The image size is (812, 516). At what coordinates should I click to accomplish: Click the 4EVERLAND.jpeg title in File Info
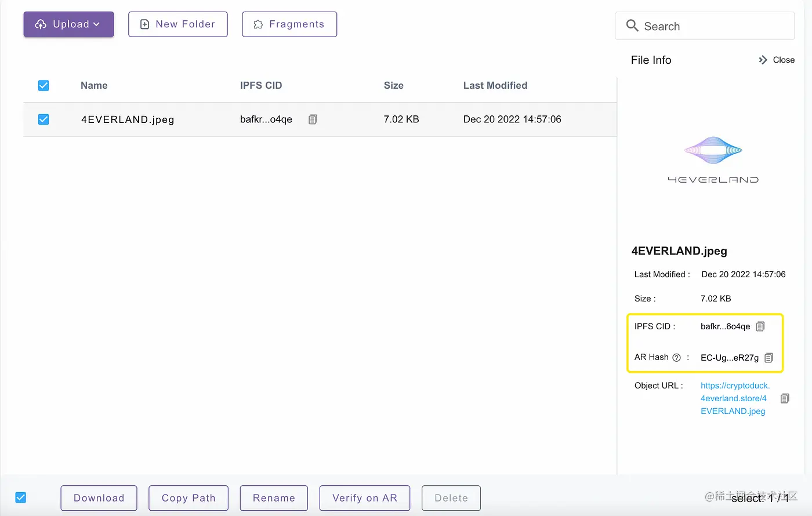pyautogui.click(x=679, y=251)
